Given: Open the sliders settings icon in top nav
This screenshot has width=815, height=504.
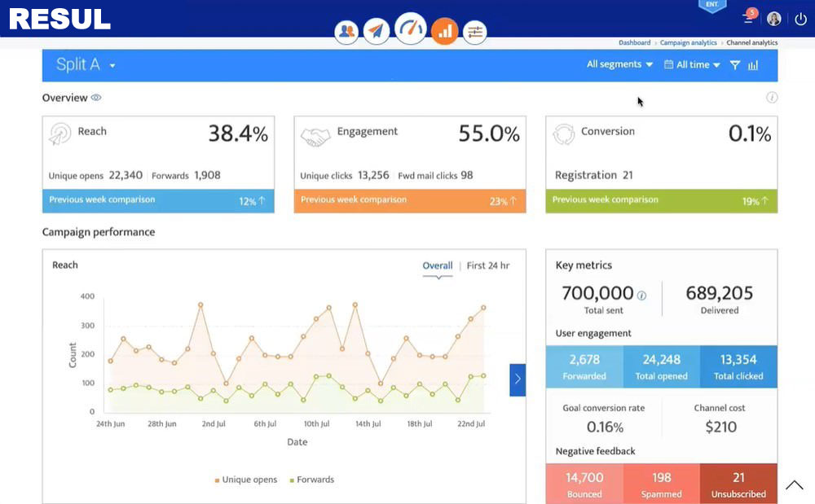Looking at the screenshot, I should (x=475, y=33).
